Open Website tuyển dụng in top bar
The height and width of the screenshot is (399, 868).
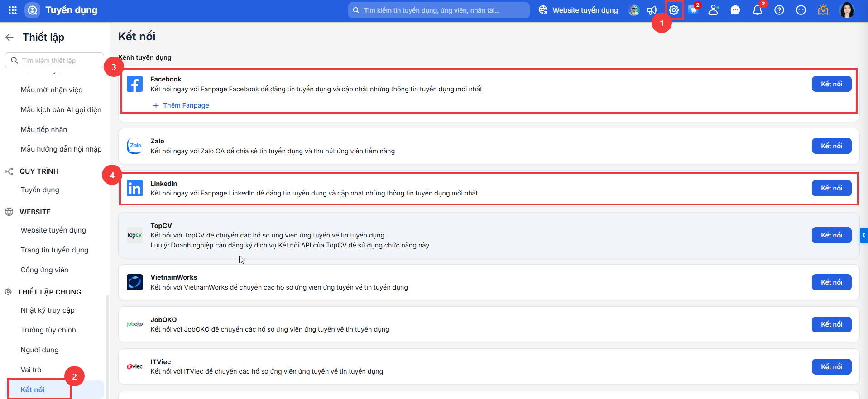[578, 10]
